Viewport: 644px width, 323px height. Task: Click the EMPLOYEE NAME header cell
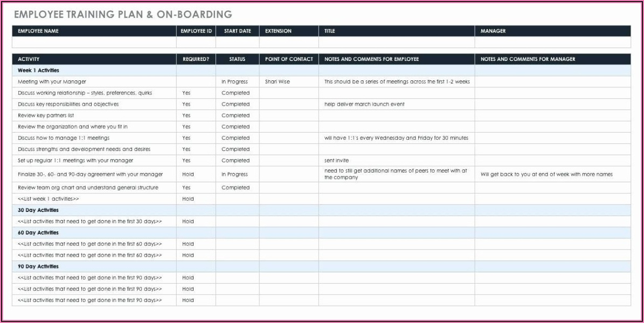pyautogui.click(x=94, y=31)
